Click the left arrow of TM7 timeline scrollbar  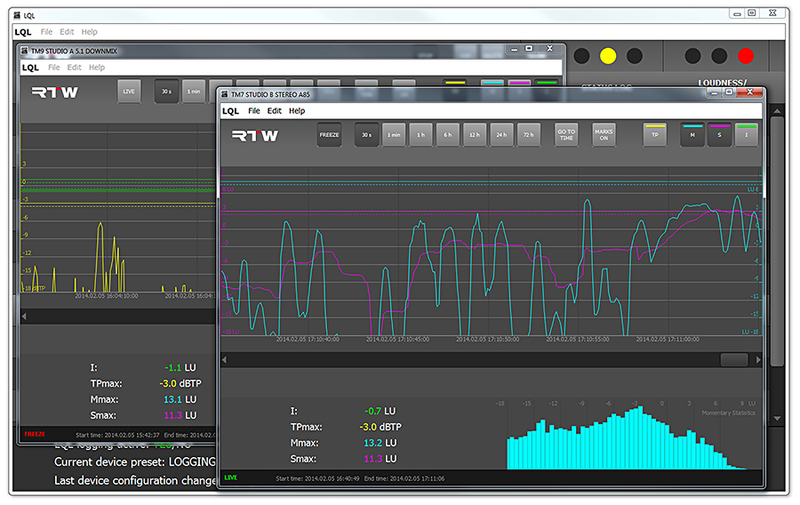coord(225,359)
